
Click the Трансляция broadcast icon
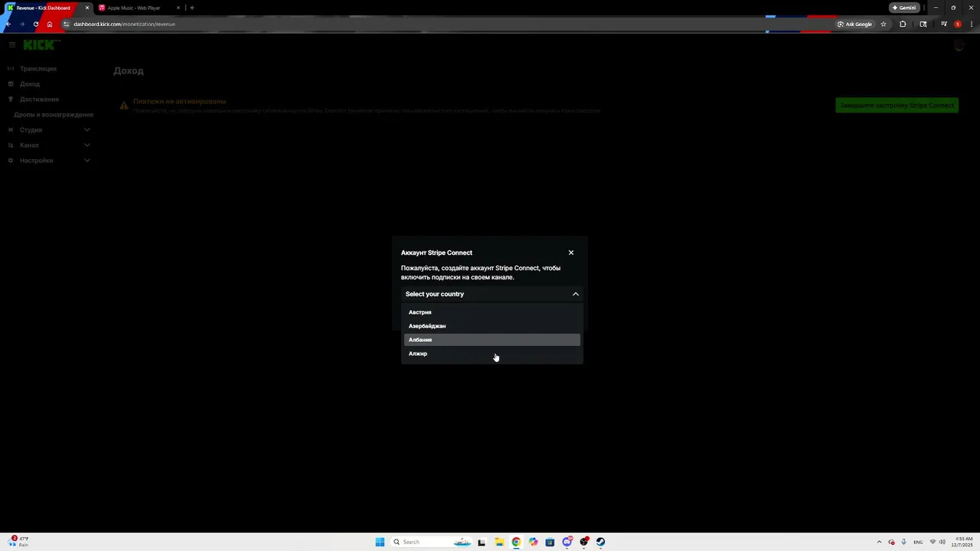coord(11,69)
